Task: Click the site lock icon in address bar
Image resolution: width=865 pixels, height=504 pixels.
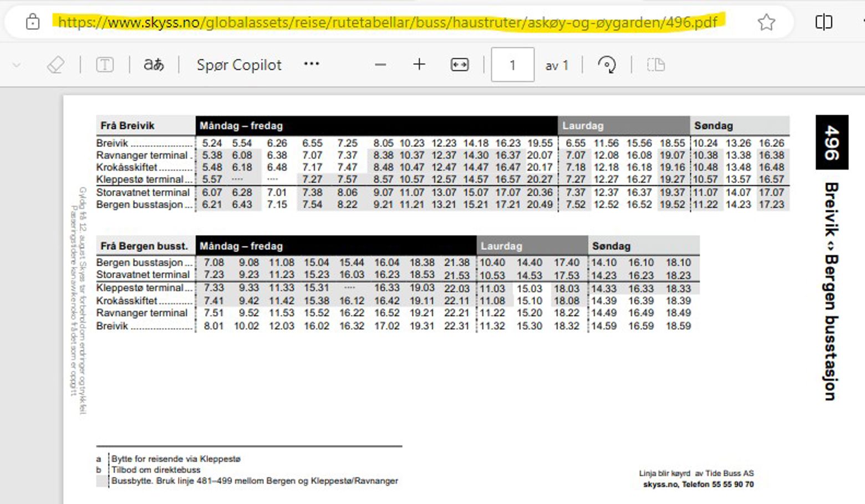Action: [33, 22]
